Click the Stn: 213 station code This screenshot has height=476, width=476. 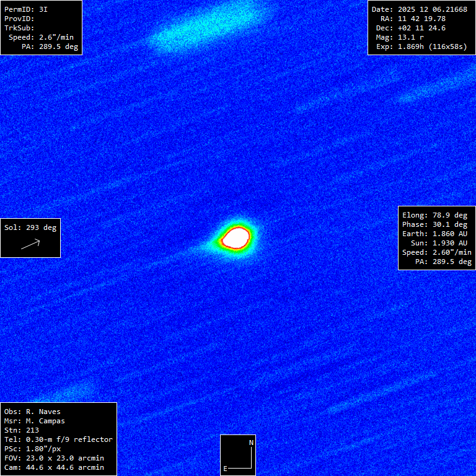tap(22, 430)
